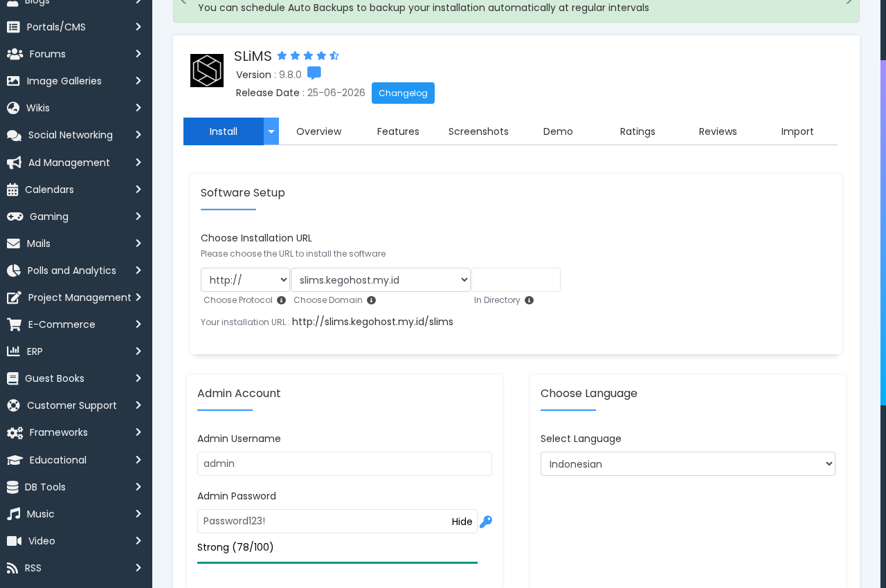The height and width of the screenshot is (588, 886).
Task: Expand the DB Tools category chevron
Action: 138,487
